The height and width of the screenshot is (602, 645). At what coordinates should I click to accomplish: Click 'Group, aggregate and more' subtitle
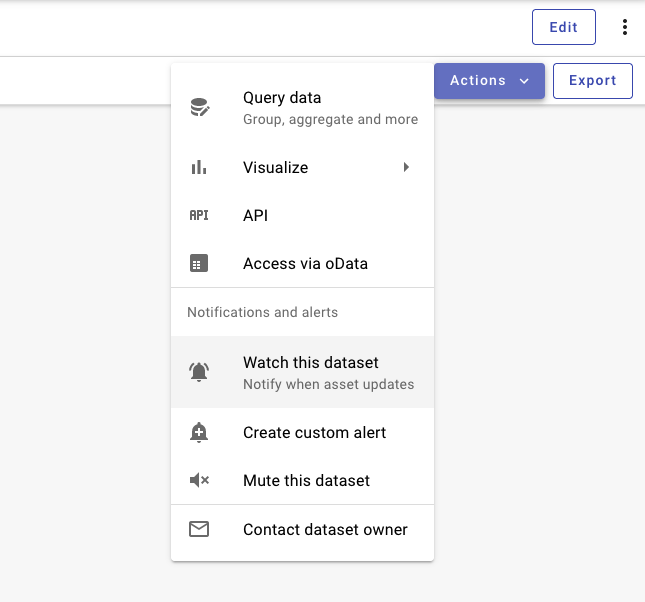[x=330, y=119]
